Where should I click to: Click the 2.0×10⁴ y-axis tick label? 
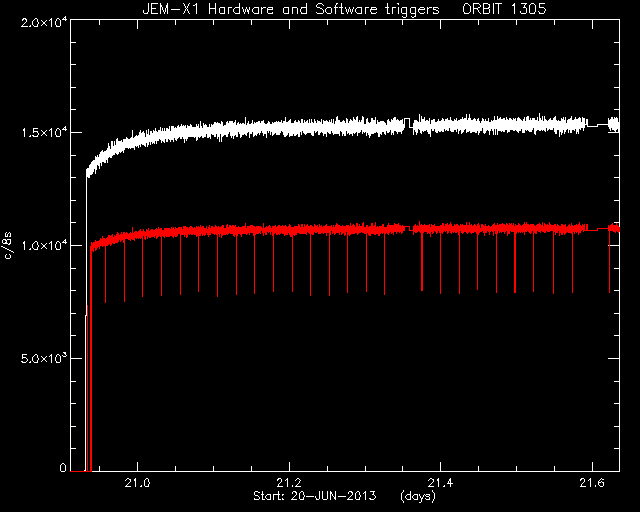click(44, 22)
